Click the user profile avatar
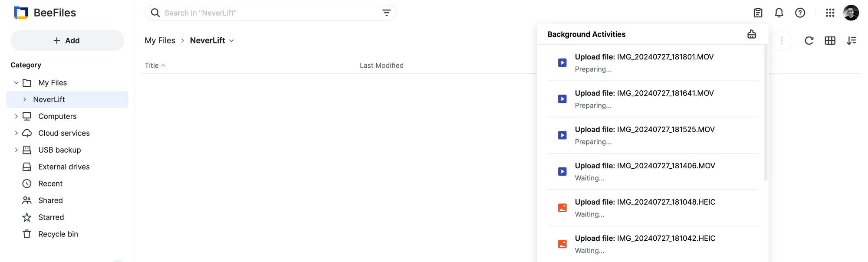This screenshot has height=262, width=868. 851,13
